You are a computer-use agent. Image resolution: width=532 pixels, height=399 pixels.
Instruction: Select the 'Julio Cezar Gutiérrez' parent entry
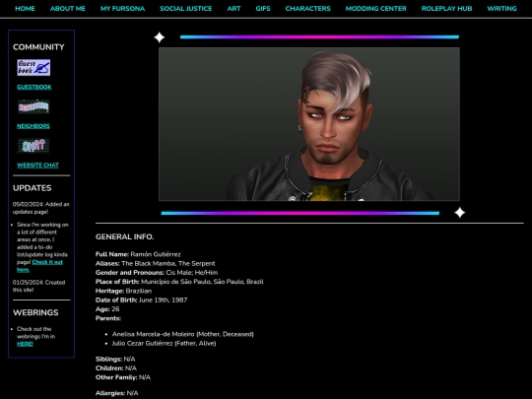tap(165, 344)
